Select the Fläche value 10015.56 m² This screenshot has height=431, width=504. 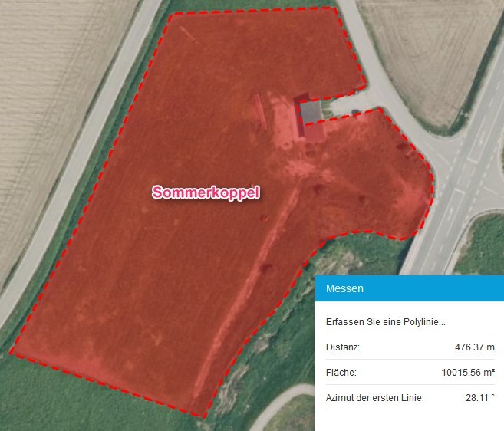pos(468,373)
